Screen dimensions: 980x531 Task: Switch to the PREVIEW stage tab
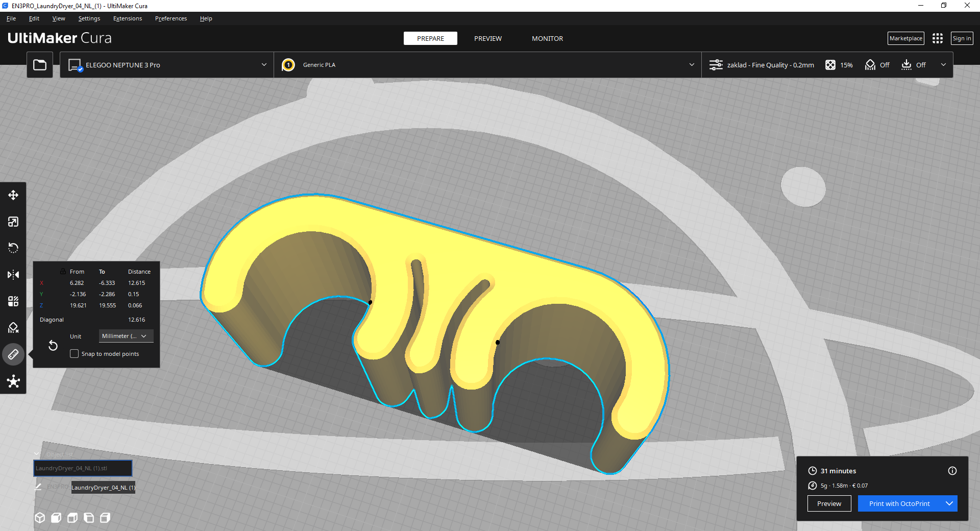pos(488,38)
